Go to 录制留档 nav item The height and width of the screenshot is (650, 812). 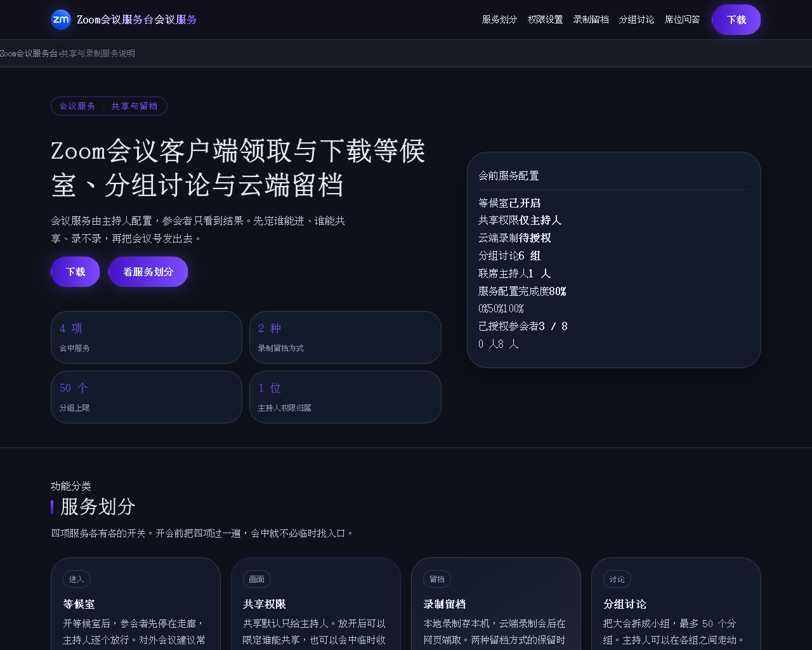click(x=591, y=20)
